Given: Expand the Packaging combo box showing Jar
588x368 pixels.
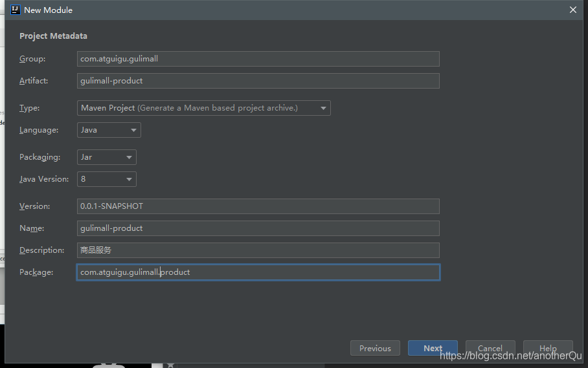Looking at the screenshot, I should coord(106,157).
